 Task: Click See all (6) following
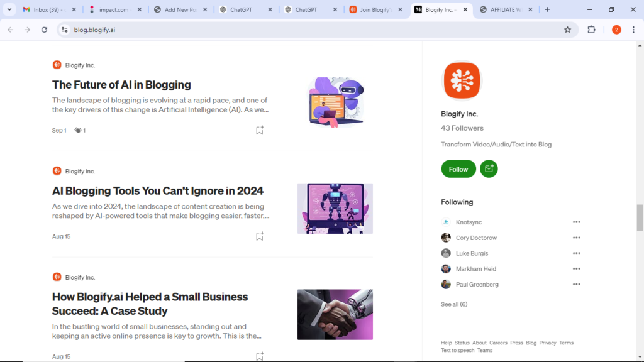pos(454,304)
